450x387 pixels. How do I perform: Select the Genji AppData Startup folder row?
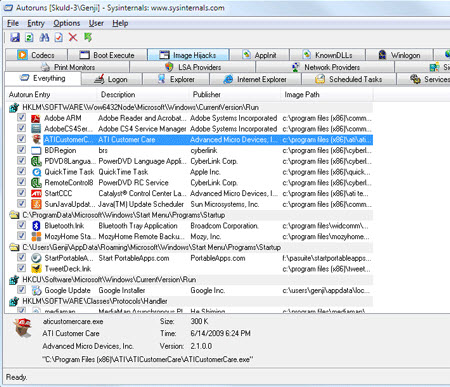click(x=189, y=247)
